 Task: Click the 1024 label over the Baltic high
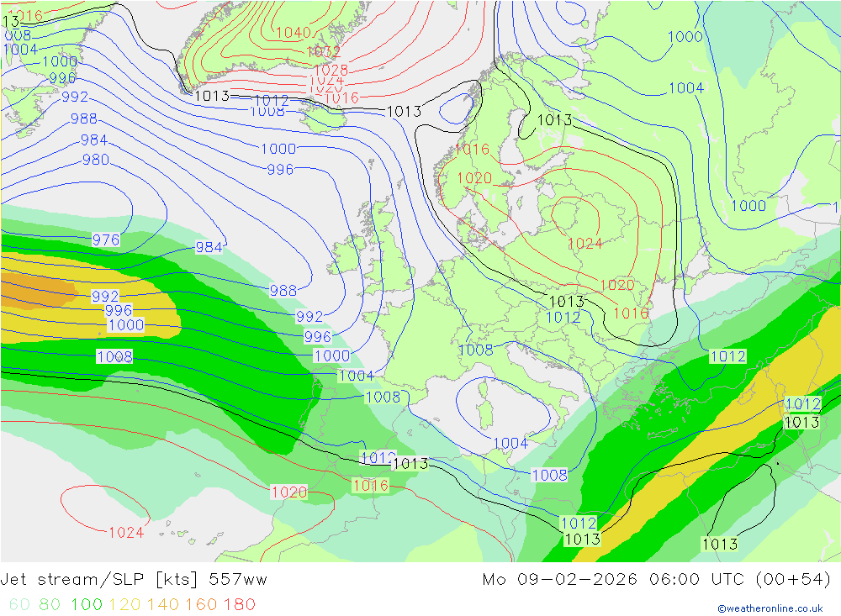tap(584, 244)
